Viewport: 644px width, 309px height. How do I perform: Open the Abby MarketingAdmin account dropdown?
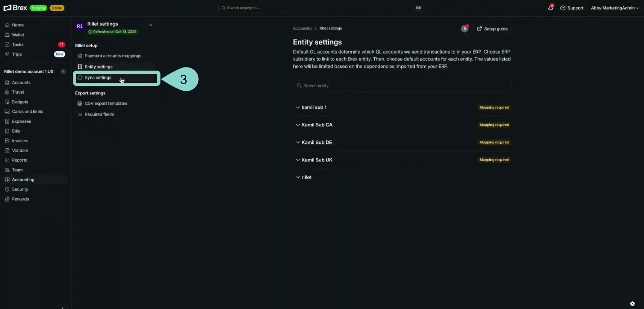(614, 8)
